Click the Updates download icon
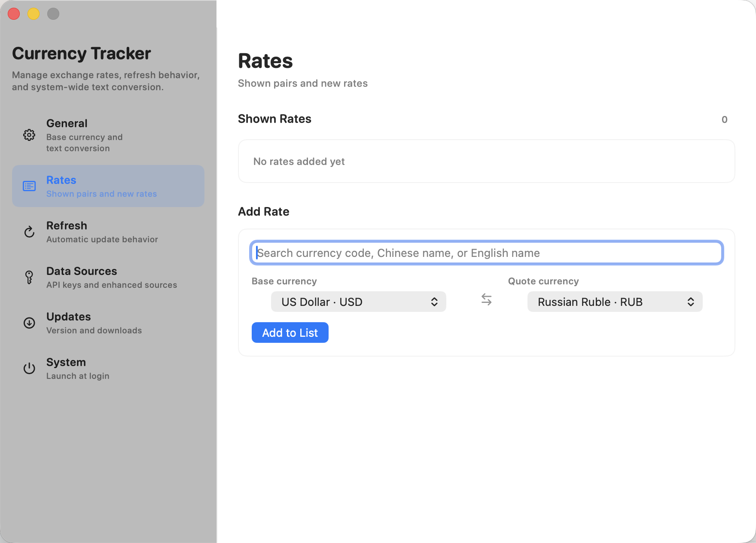756x543 pixels. (x=29, y=323)
